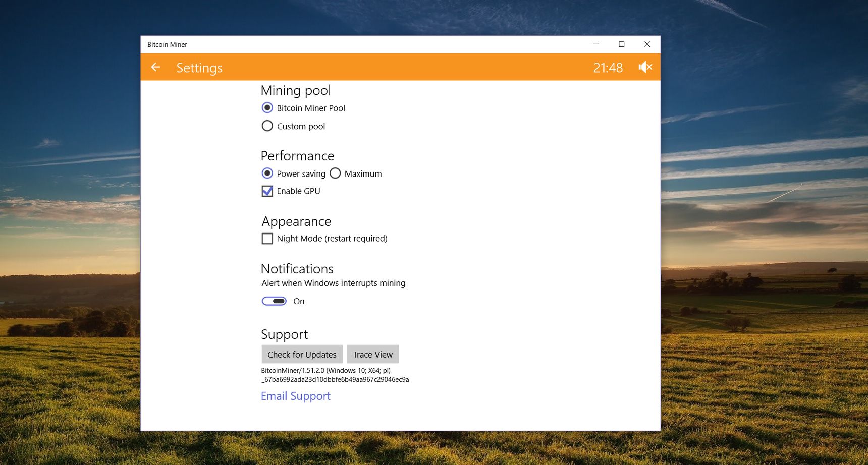
Task: Click the Appearance section heading
Action: (296, 222)
